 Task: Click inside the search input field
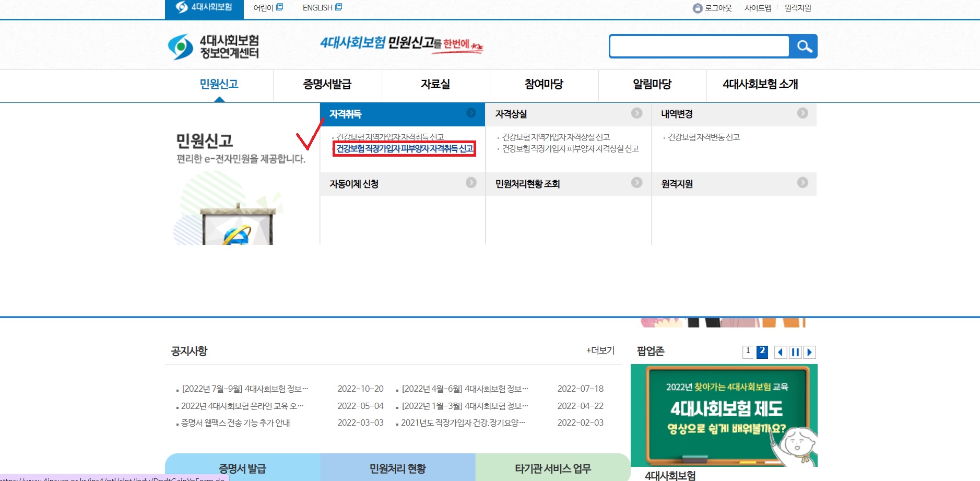700,46
